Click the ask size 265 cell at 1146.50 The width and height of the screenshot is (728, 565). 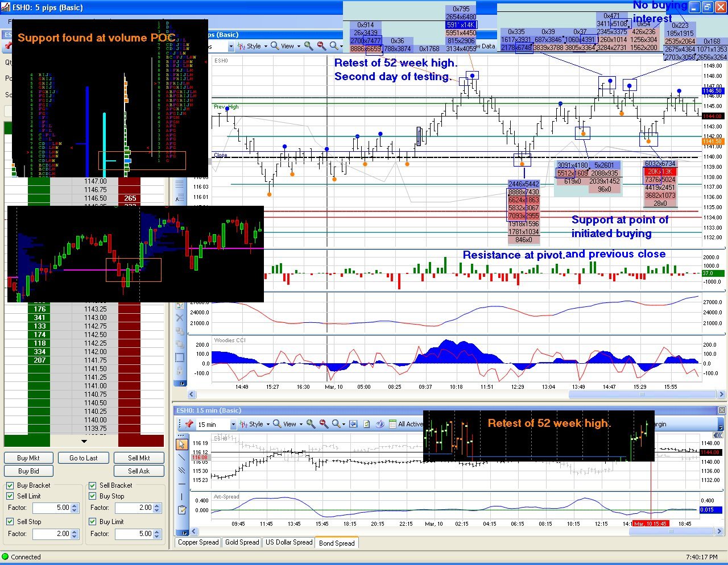click(130, 198)
